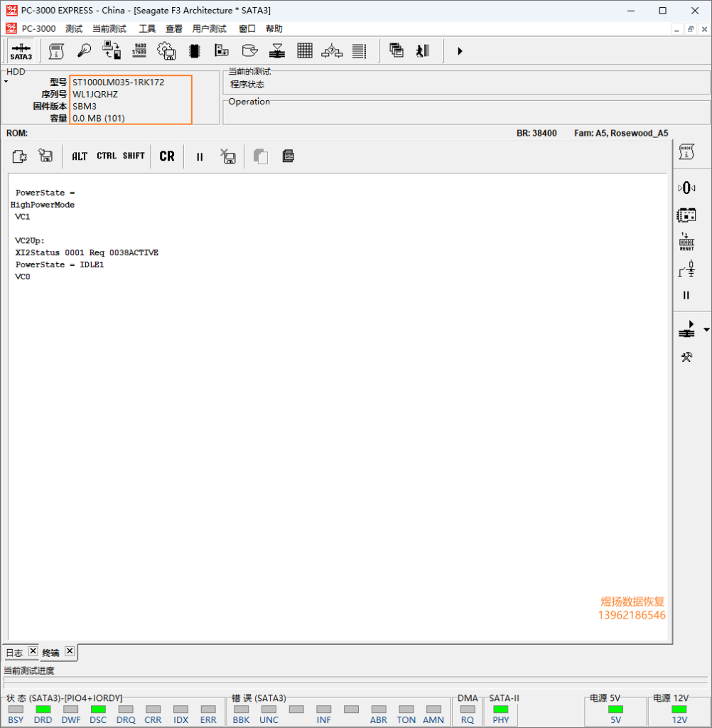Click the switch and resistor circuit icon
This screenshot has width=712, height=728.
(686, 269)
